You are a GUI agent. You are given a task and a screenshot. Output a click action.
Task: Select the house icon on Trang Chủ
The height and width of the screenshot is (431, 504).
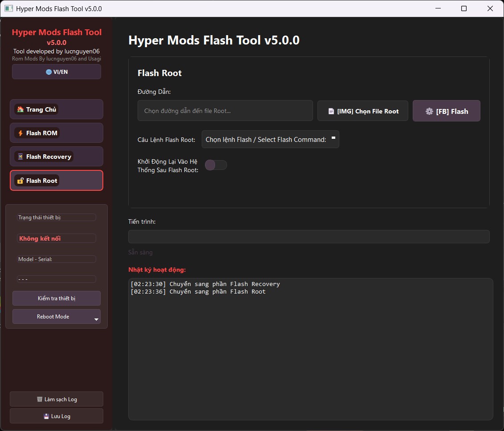pyautogui.click(x=20, y=109)
